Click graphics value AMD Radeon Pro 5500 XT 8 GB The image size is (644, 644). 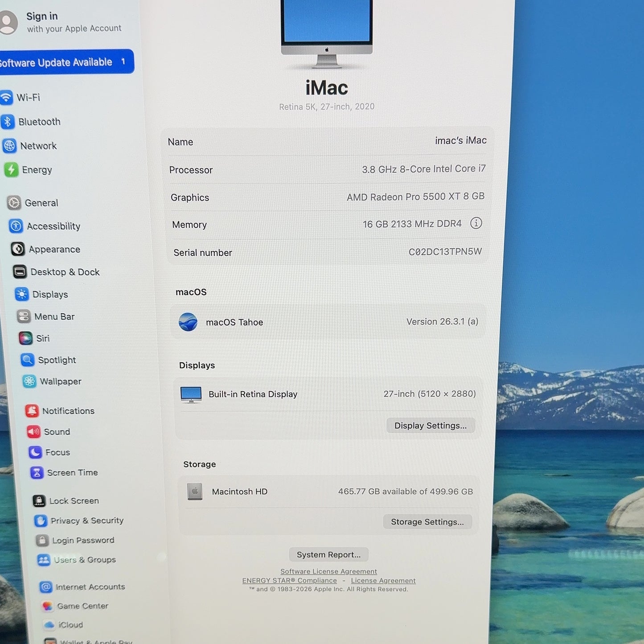point(416,197)
